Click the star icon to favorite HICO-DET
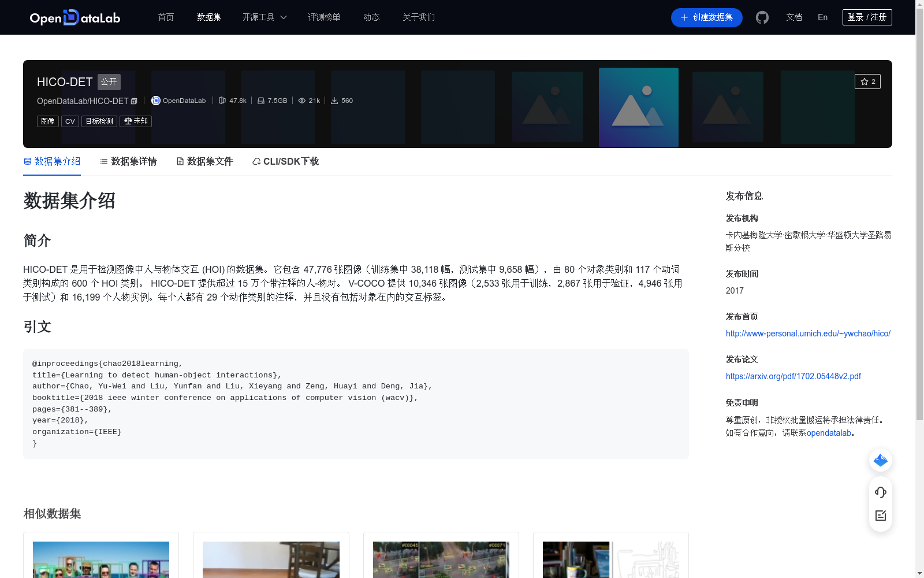Image resolution: width=924 pixels, height=578 pixels. (865, 81)
